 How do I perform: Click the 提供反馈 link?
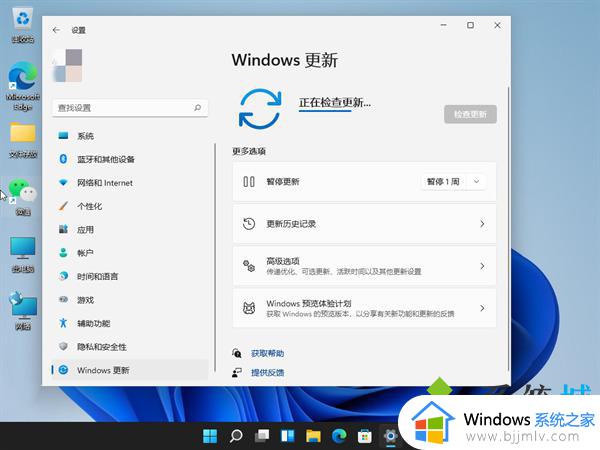coord(267,372)
